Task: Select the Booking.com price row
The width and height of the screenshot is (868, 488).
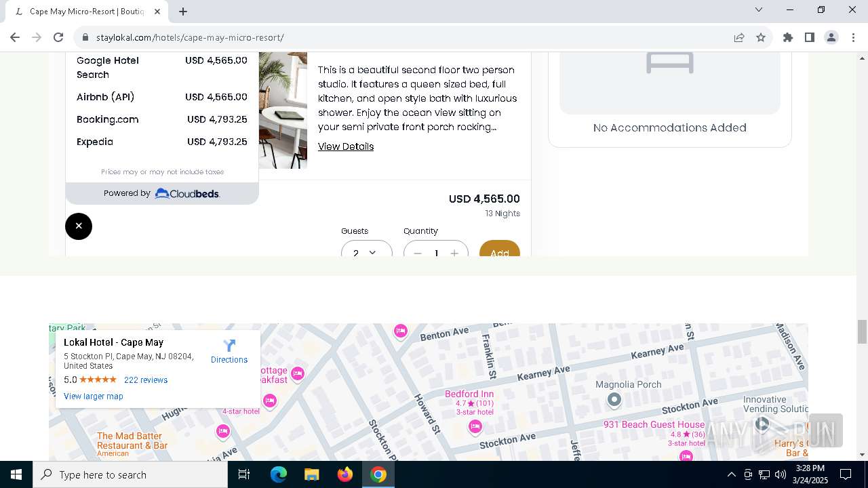Action: [161, 119]
